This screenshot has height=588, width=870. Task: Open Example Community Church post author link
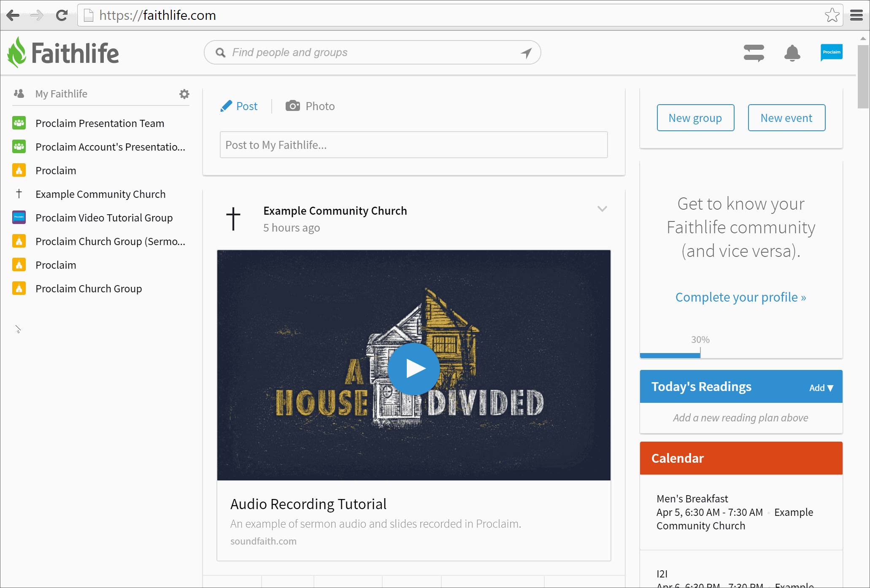tap(335, 210)
